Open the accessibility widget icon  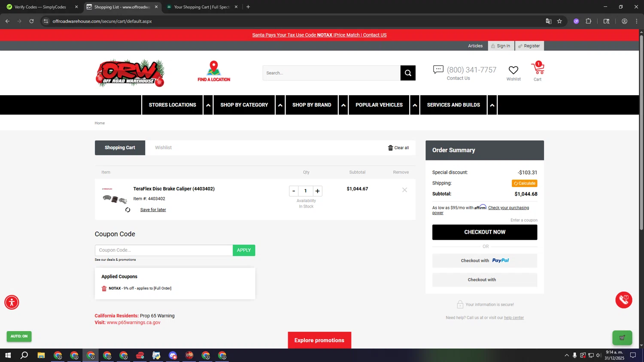(12, 302)
